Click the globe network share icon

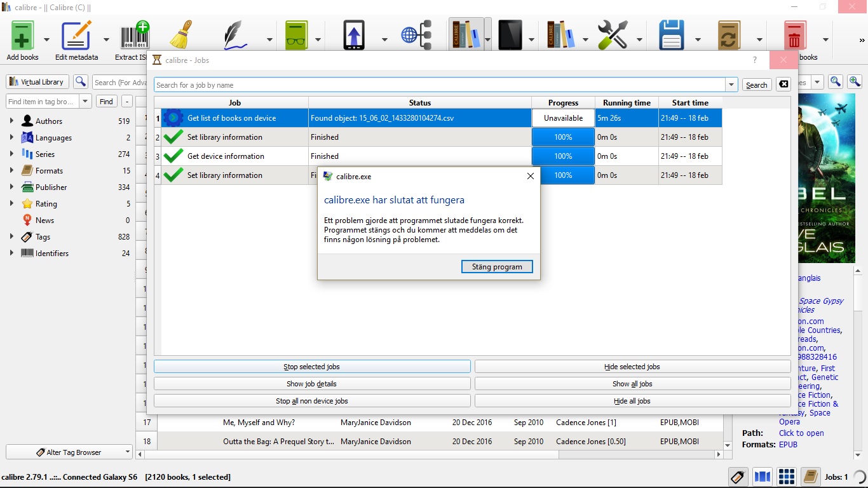pos(416,36)
